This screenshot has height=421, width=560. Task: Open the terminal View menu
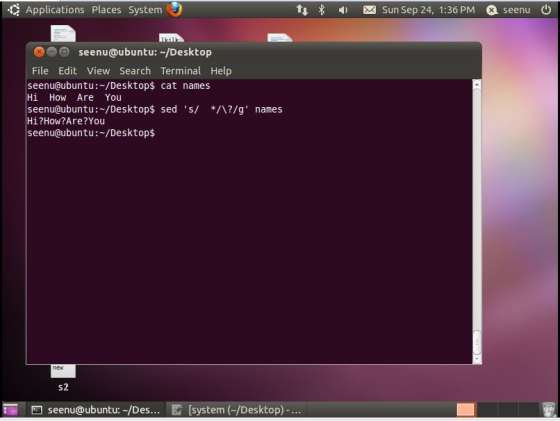tap(98, 71)
